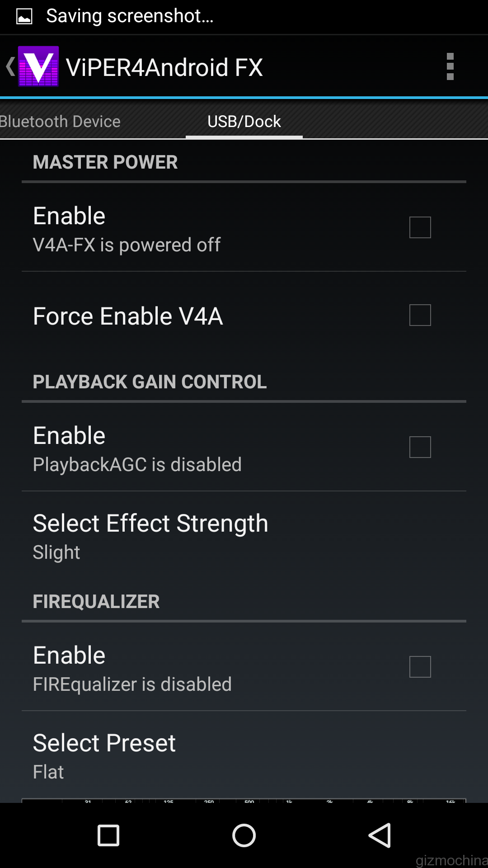Image resolution: width=488 pixels, height=868 pixels.
Task: Toggle the FIREqualizer enable checkbox
Action: point(420,666)
